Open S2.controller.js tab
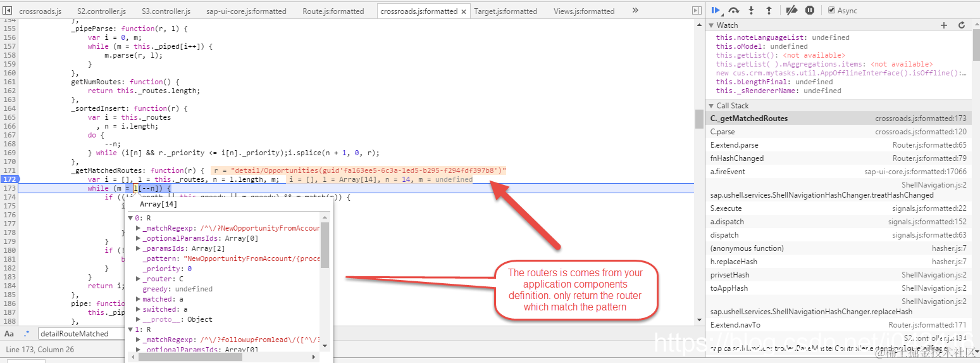 (x=101, y=11)
